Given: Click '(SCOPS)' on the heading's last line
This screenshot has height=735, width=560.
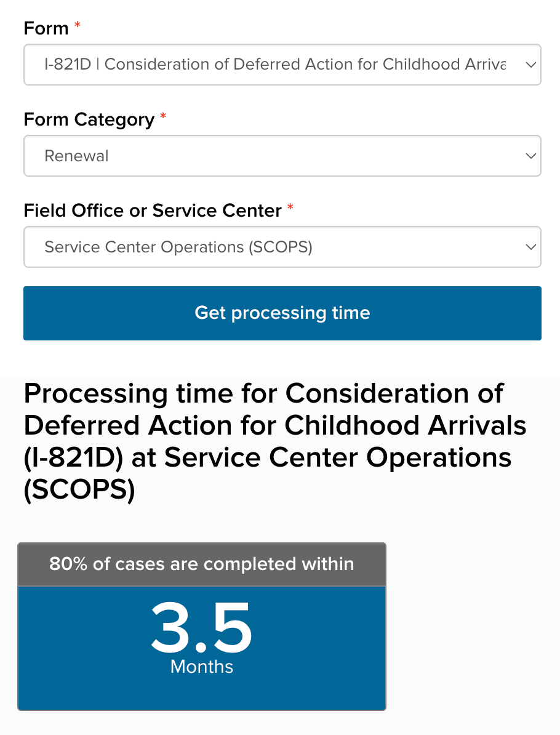Looking at the screenshot, I should 79,491.
